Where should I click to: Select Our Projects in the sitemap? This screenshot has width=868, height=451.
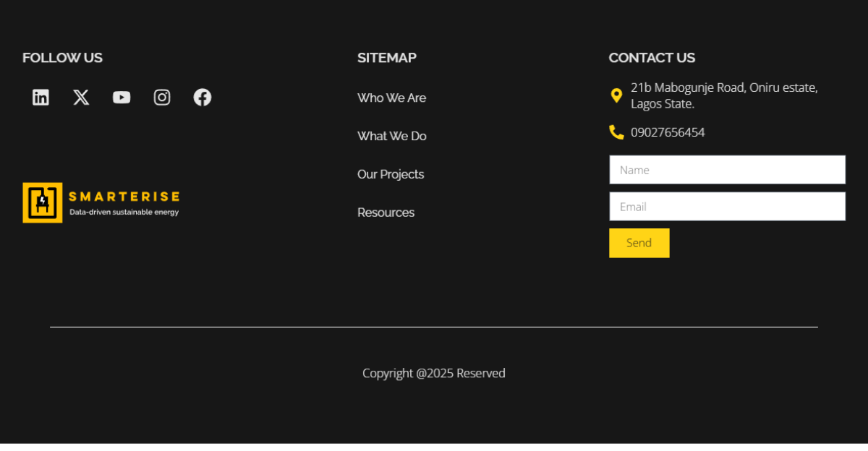[391, 175]
